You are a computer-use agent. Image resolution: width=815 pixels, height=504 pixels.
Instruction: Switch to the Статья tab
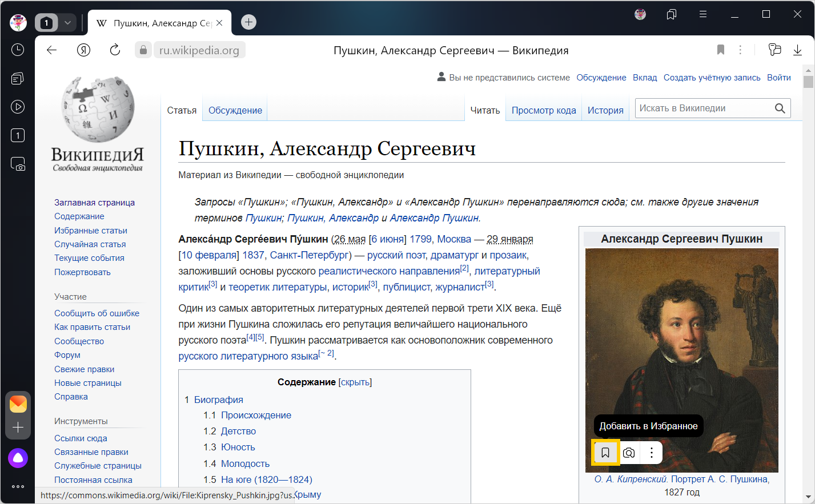[182, 110]
